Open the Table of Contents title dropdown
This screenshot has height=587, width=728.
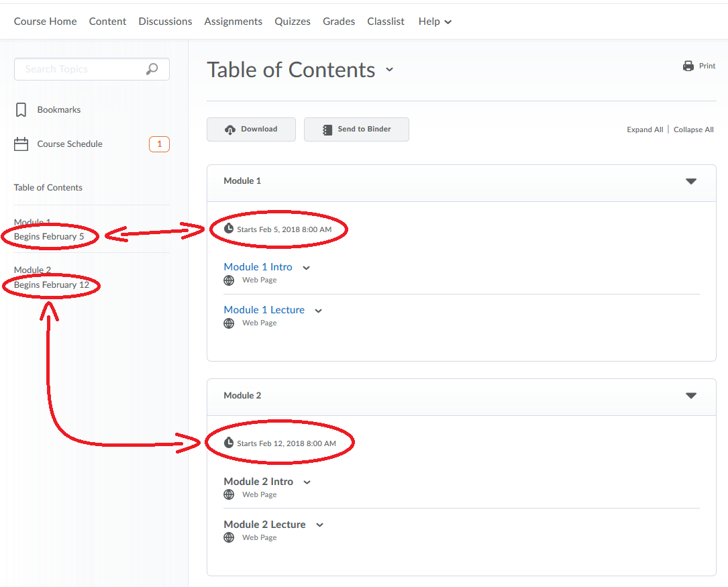tap(389, 70)
